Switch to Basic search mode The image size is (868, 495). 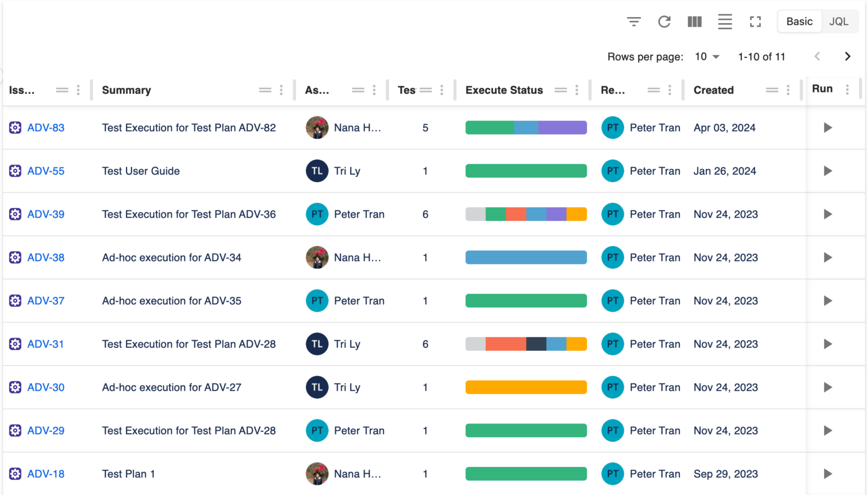799,21
